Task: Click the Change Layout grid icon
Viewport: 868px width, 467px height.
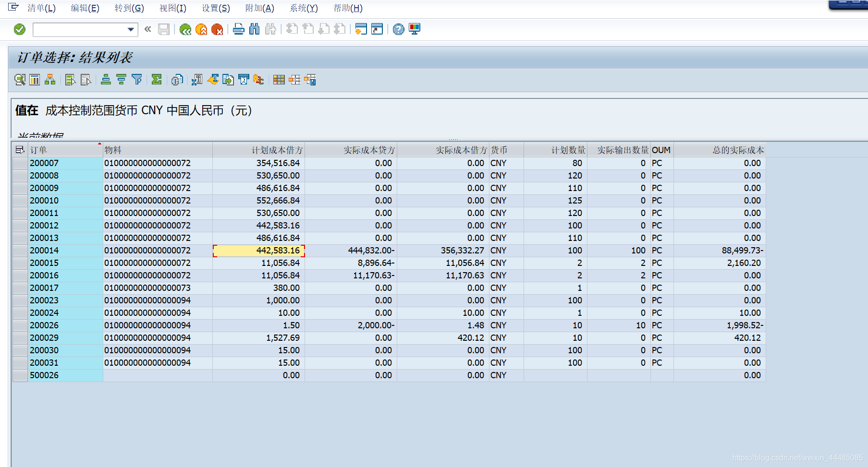Action: (279, 80)
